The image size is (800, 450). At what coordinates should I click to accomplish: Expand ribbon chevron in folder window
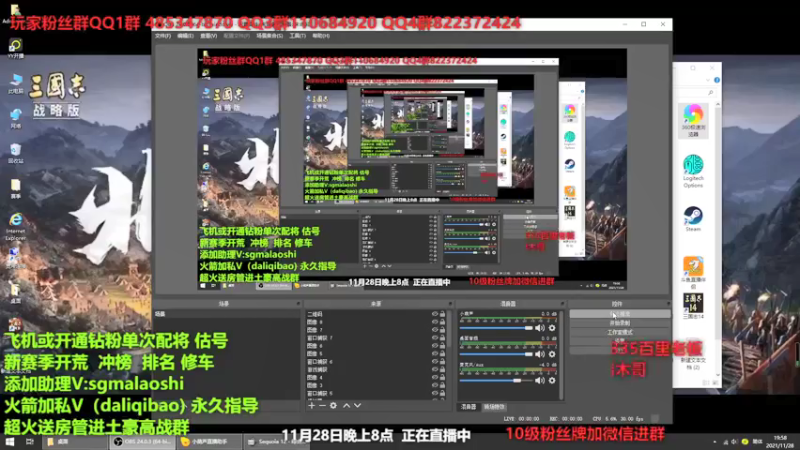708,80
